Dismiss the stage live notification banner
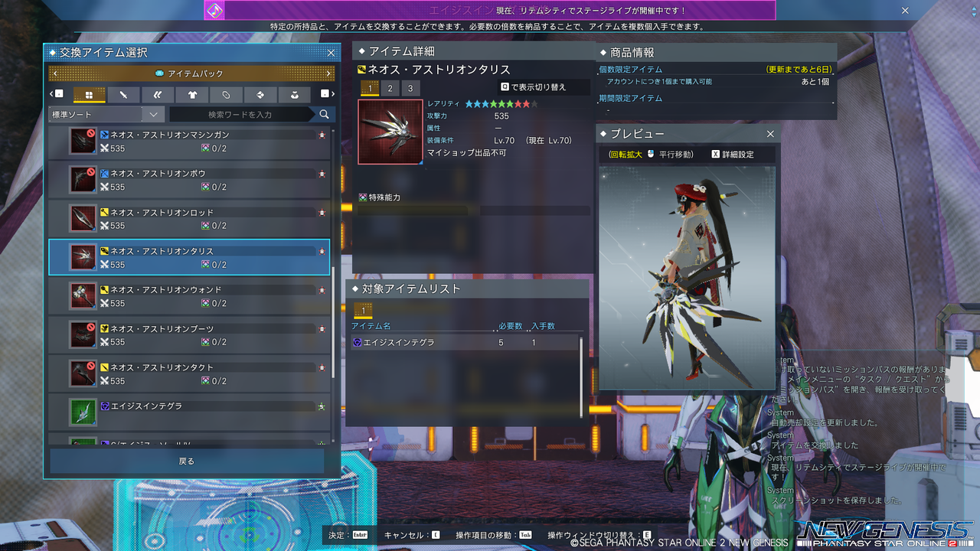 pyautogui.click(x=905, y=11)
